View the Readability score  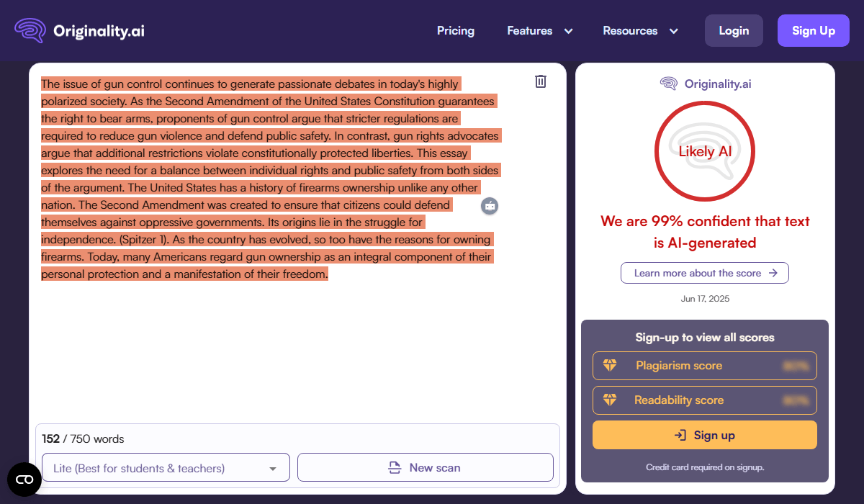click(705, 400)
